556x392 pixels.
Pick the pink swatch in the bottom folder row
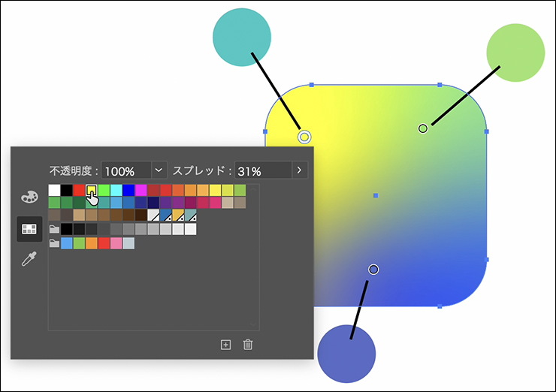tap(116, 243)
